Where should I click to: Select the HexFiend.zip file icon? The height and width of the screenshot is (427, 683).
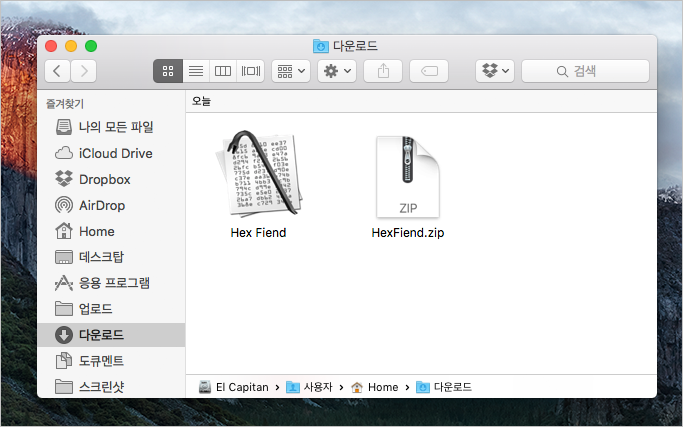pos(408,176)
